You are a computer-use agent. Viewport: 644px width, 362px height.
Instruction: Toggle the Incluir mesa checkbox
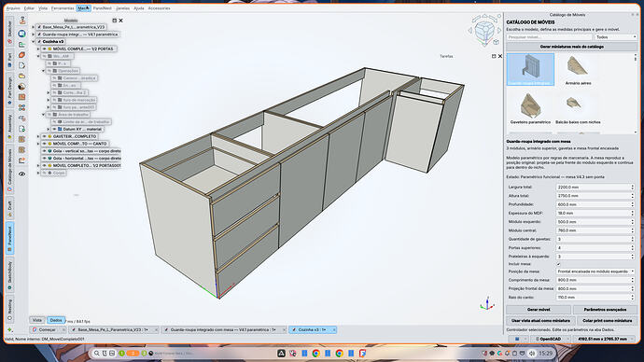coord(558,264)
